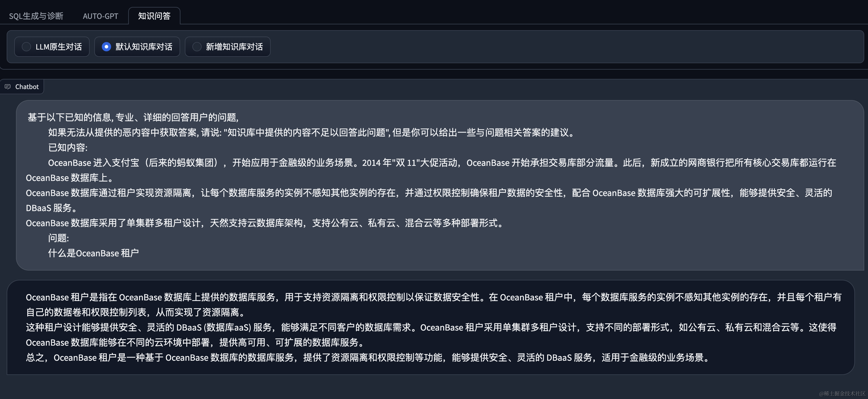Open the AUTO-GPT tab
The width and height of the screenshot is (868, 399).
tap(100, 16)
